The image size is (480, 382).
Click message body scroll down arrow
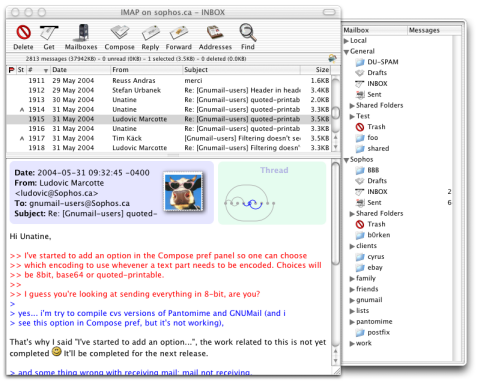tap(336, 361)
